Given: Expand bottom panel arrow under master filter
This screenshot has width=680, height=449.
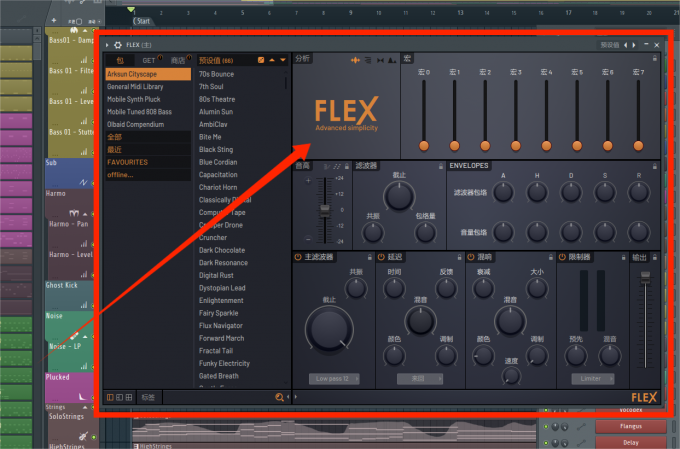Looking at the screenshot, I should click(296, 397).
